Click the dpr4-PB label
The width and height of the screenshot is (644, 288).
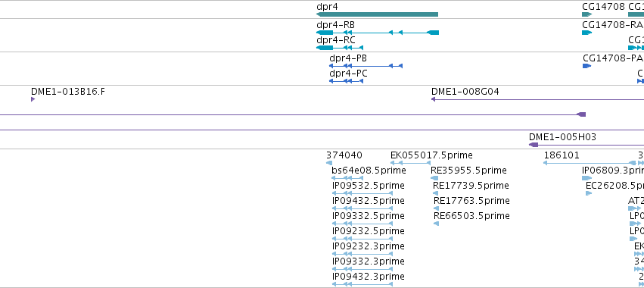pyautogui.click(x=348, y=58)
